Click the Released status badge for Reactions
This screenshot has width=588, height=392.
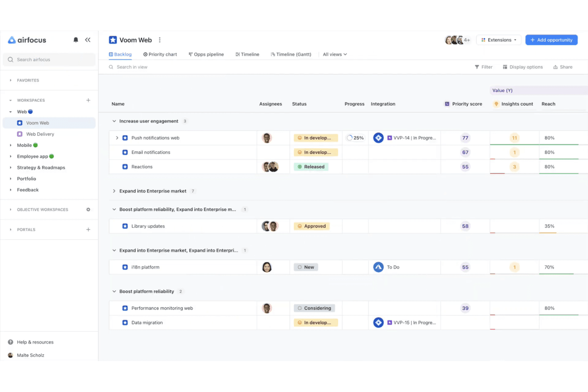(311, 167)
